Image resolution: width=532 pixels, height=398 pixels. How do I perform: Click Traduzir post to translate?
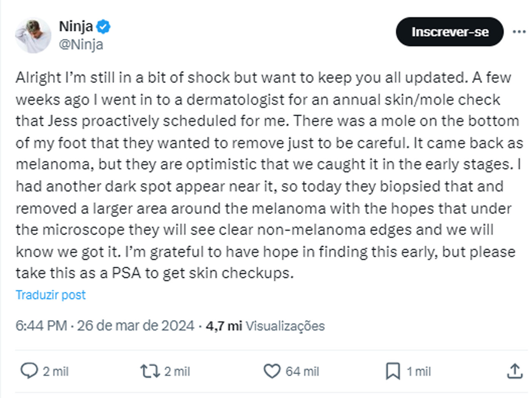coord(51,295)
